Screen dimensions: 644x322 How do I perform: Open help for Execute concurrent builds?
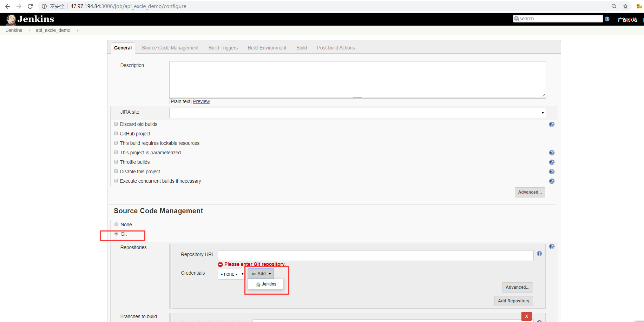click(552, 181)
